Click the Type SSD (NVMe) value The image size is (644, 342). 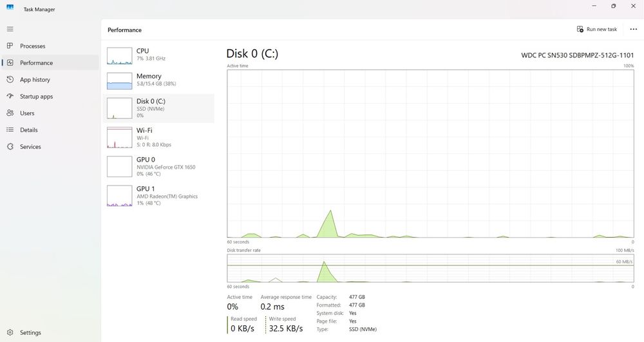pyautogui.click(x=363, y=329)
